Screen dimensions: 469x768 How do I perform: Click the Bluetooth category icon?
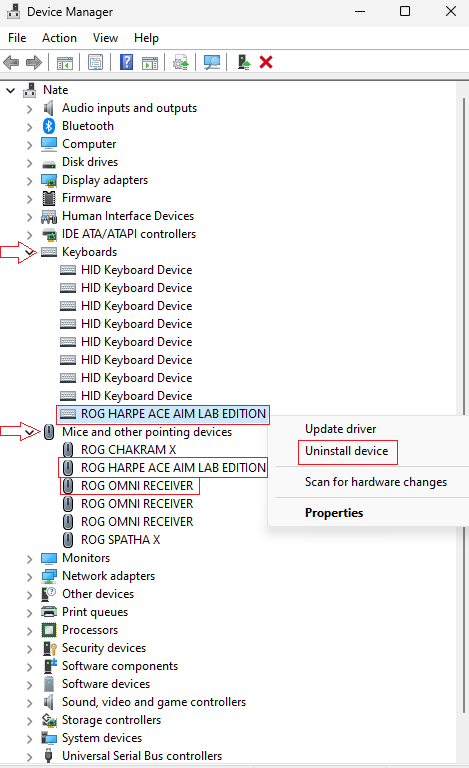48,126
